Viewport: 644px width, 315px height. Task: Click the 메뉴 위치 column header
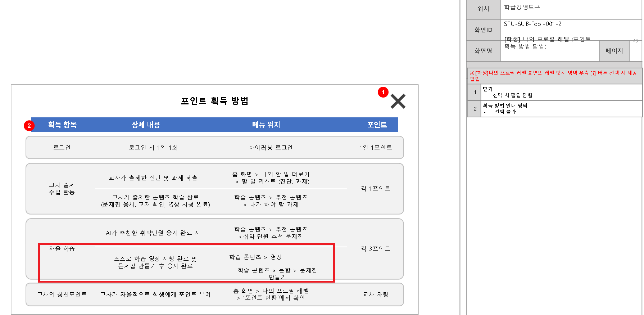tap(266, 125)
